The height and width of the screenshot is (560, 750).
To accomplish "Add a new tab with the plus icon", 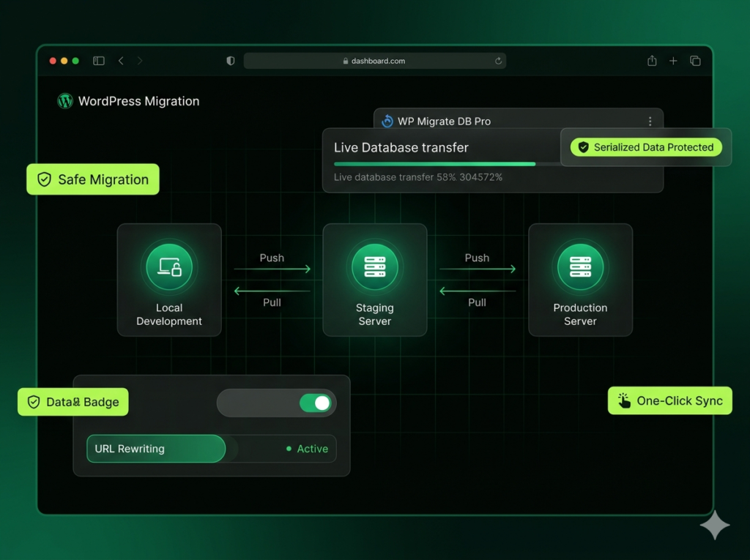I will (673, 61).
